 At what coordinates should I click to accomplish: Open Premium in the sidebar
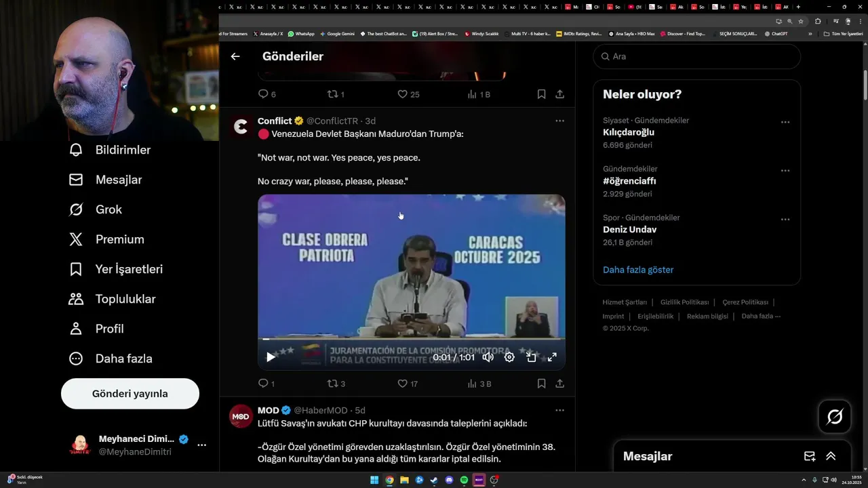tap(106, 239)
